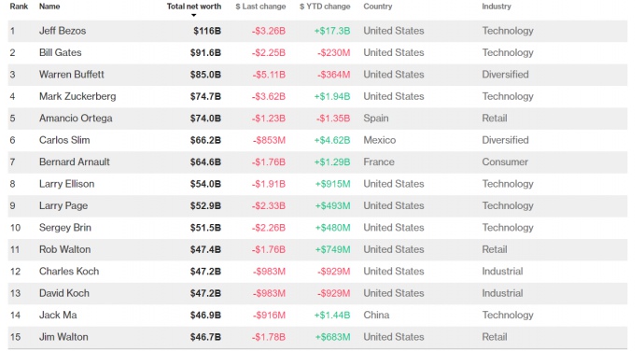Click the sort arrow under Total net worth
The height and width of the screenshot is (351, 644).
coord(194,15)
